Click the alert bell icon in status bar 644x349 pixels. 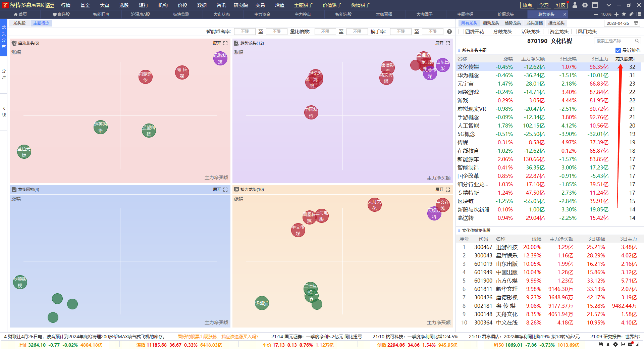(x=608, y=345)
